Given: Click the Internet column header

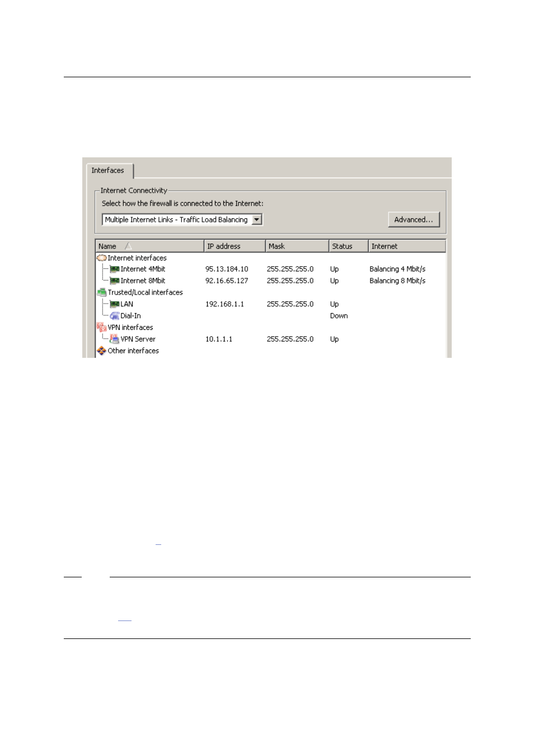Looking at the screenshot, I should click(x=407, y=246).
